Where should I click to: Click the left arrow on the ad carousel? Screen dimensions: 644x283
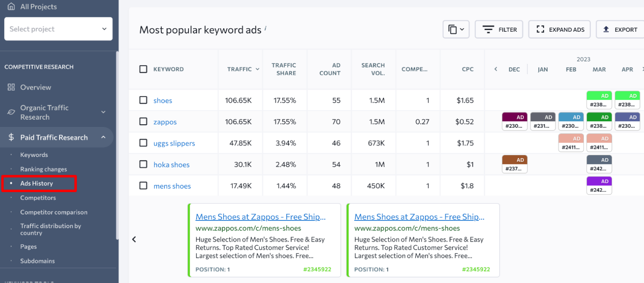pos(134,239)
